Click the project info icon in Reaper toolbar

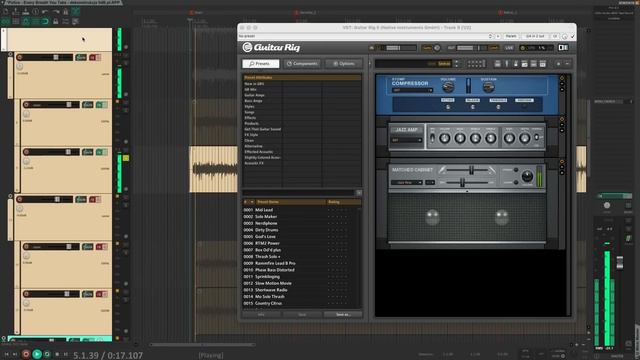(36, 11)
